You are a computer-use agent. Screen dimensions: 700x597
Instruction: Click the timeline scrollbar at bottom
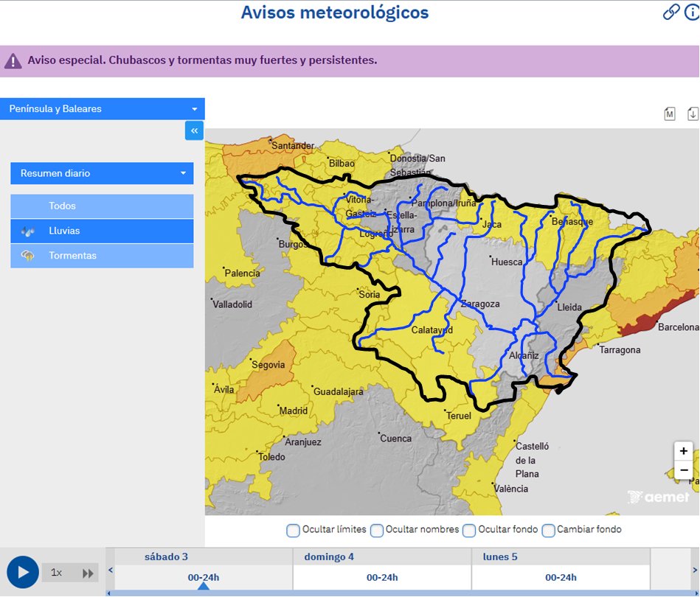pos(402,593)
